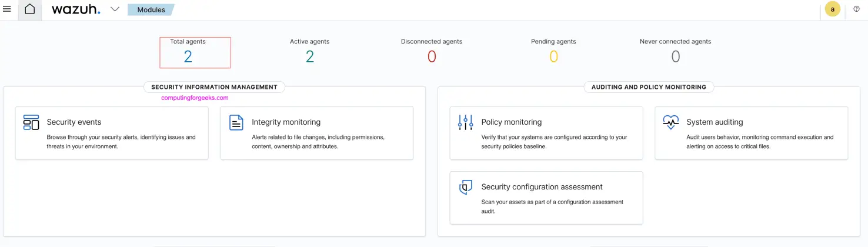Open Total agents count
Image resolution: width=868 pixels, height=247 pixels.
(188, 56)
